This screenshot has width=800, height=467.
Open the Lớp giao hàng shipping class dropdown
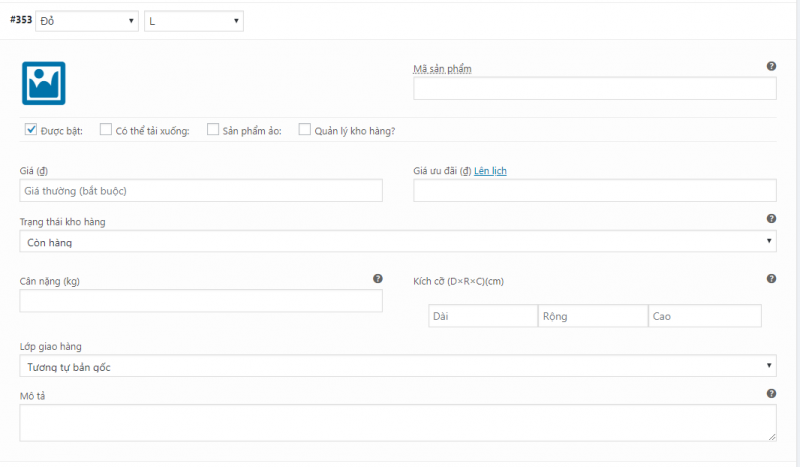click(x=397, y=366)
